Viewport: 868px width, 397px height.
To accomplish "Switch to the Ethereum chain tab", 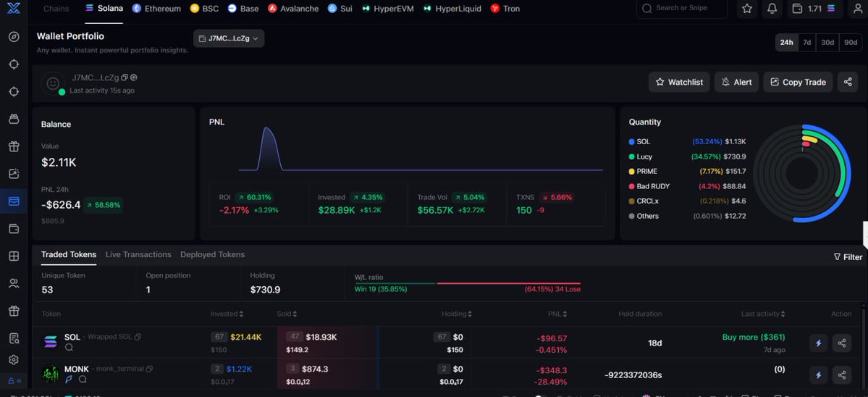I will point(156,9).
